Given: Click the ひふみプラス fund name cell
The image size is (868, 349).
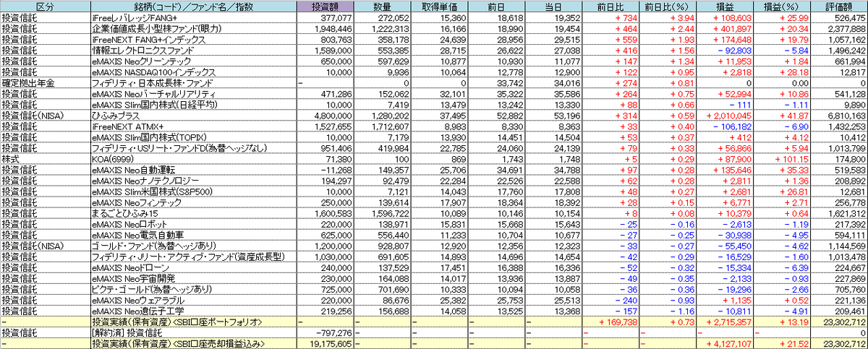Looking at the screenshot, I should coord(194,116).
